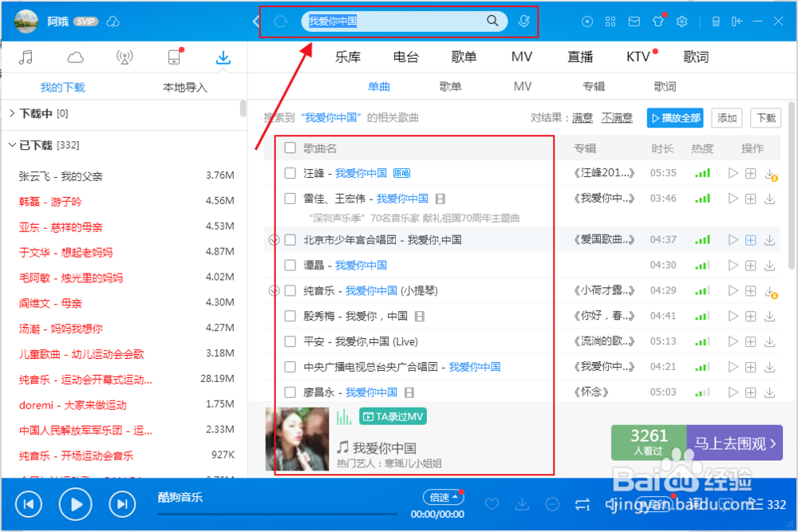Screen dimensions: 798x532
Task: Click the playback progress bar
Action: [278, 514]
